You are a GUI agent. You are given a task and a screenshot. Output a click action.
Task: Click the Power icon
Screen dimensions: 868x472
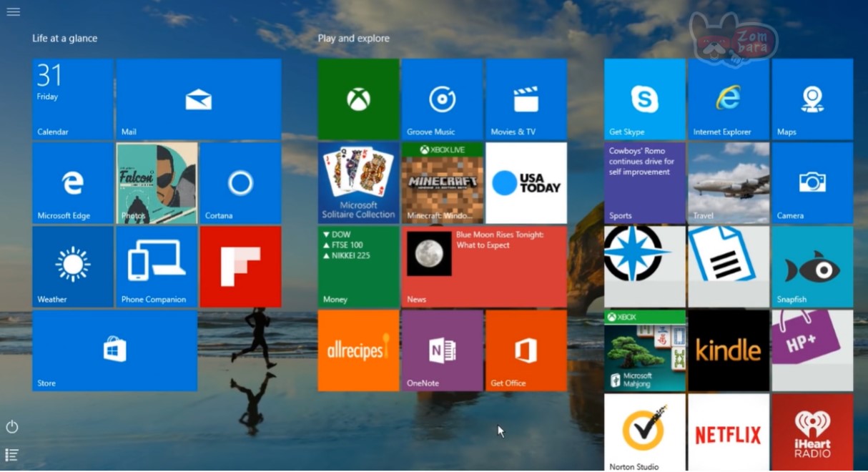tap(12, 427)
